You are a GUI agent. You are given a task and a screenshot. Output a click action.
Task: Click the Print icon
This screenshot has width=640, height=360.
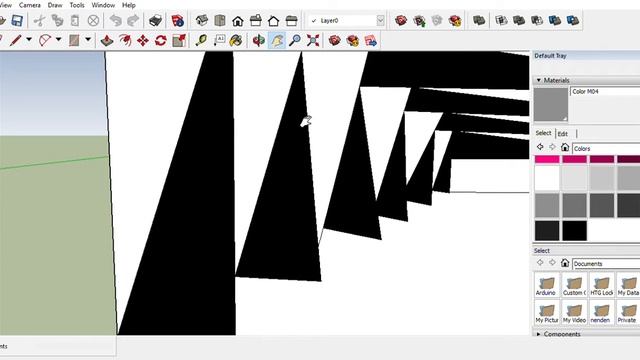pyautogui.click(x=156, y=20)
